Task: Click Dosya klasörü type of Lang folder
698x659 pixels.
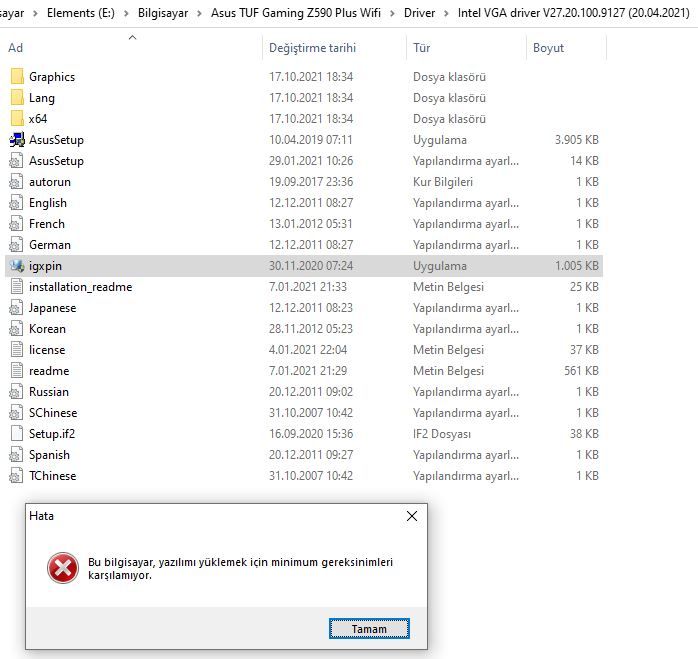Action: [449, 98]
